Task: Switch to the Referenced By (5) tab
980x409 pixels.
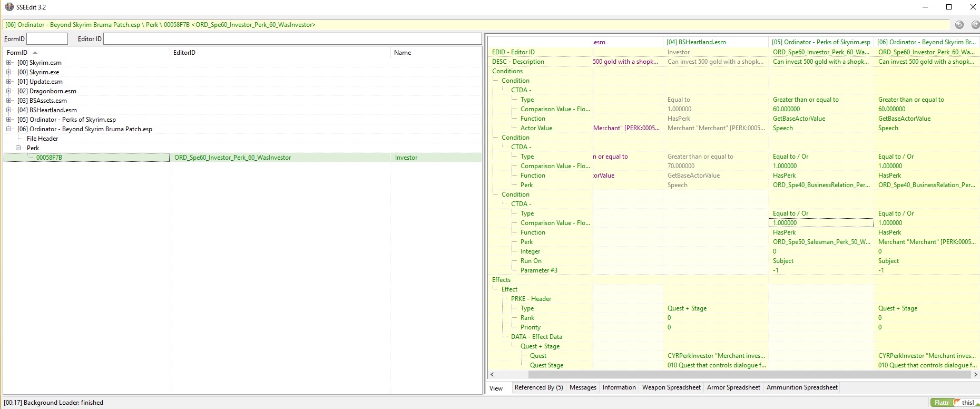Action: click(538, 387)
